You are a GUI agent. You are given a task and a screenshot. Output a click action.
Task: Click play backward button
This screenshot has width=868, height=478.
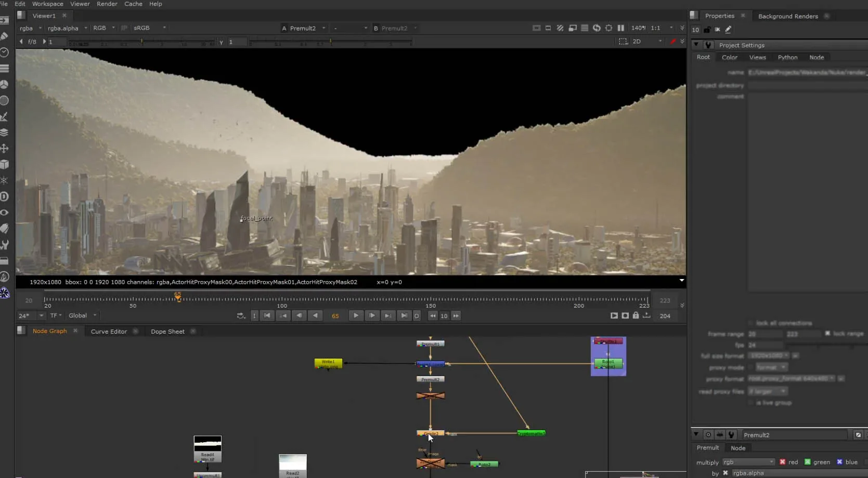[315, 315]
